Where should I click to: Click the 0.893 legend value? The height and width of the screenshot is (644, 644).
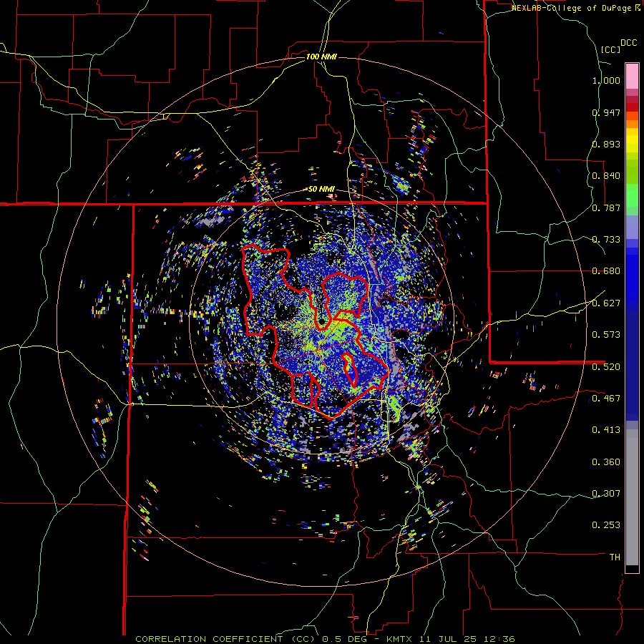[606, 144]
